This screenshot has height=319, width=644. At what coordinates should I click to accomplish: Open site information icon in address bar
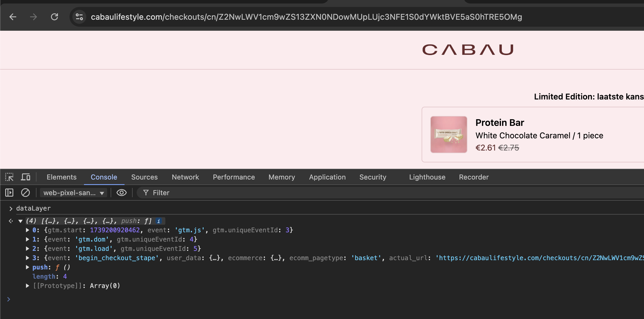(79, 17)
